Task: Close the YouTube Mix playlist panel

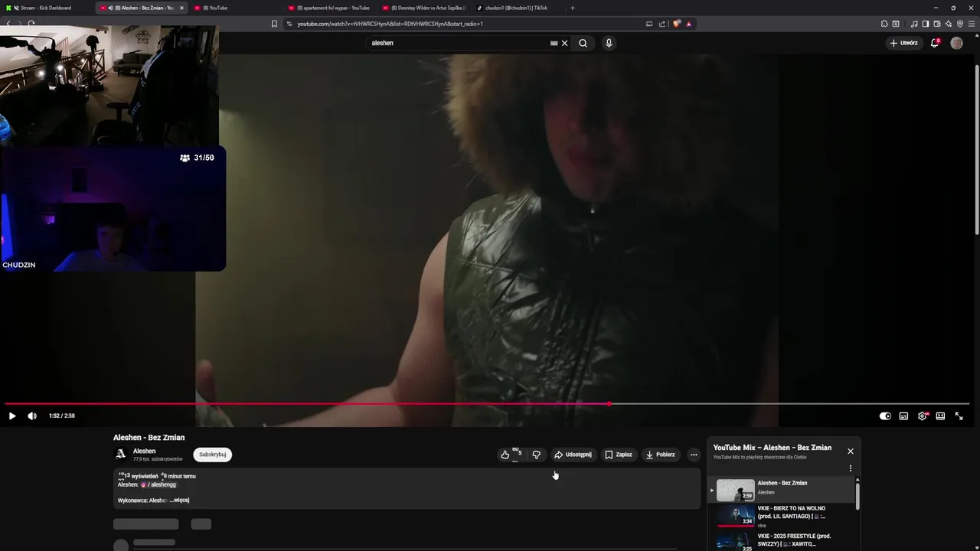Action: pyautogui.click(x=850, y=452)
